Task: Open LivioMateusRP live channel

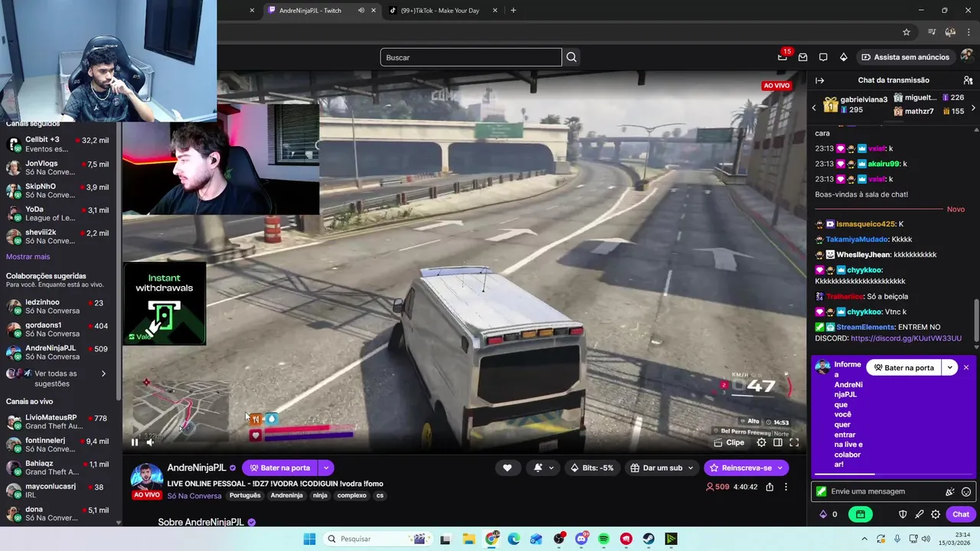Action: [57, 422]
